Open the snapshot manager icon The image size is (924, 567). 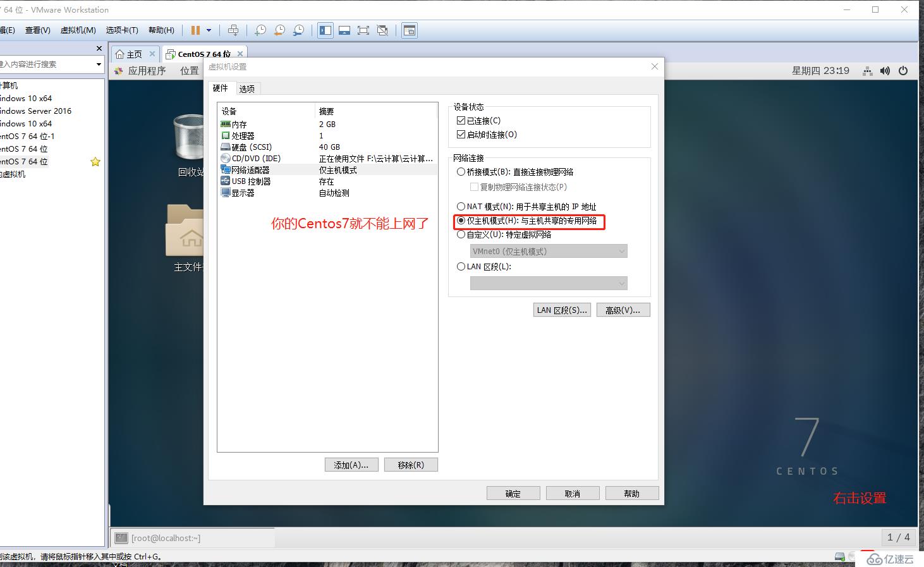coord(298,30)
